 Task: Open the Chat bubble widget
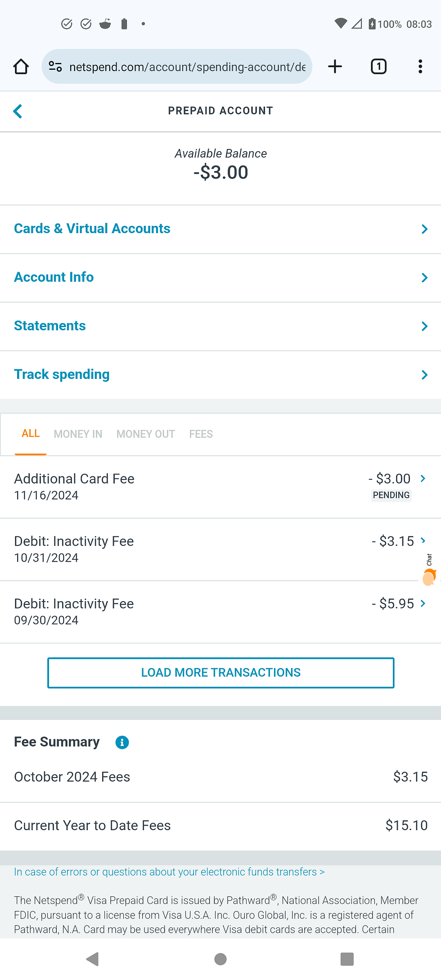(429, 571)
